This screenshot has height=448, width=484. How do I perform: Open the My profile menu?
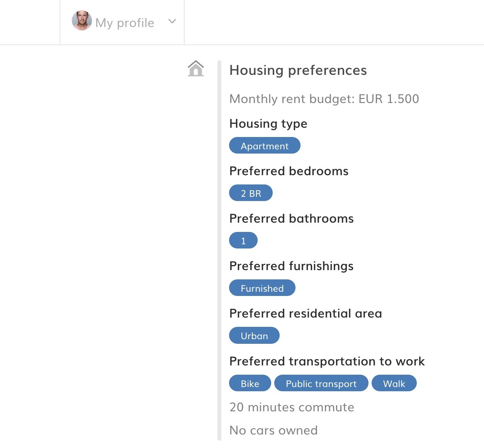pos(122,22)
